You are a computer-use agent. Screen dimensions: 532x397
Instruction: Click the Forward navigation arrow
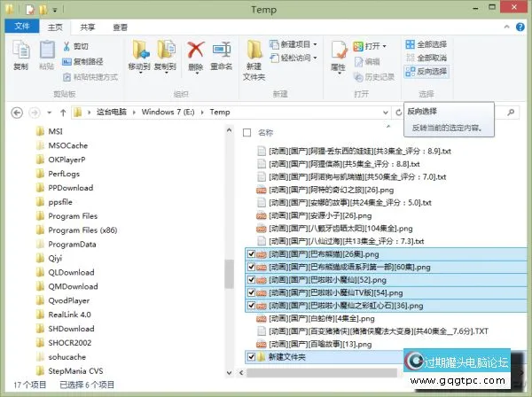click(35, 113)
